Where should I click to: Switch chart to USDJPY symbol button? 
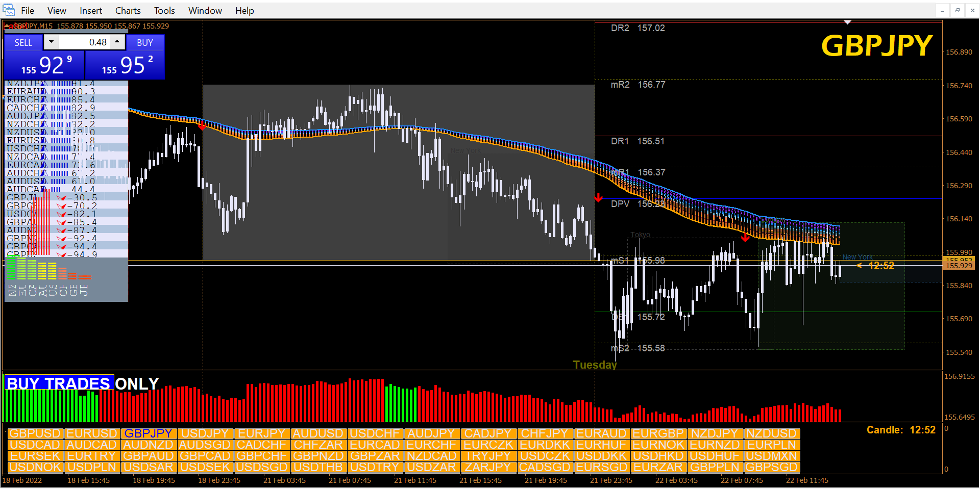tap(205, 433)
